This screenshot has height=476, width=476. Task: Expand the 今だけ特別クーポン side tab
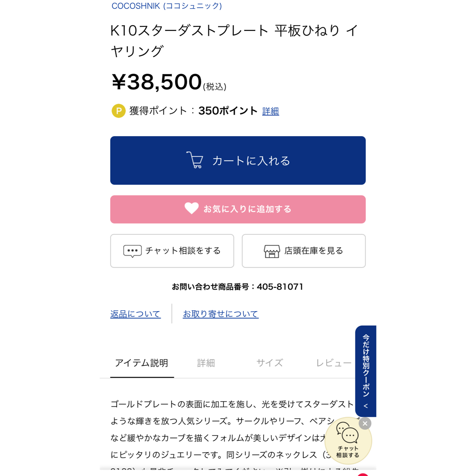click(x=366, y=371)
